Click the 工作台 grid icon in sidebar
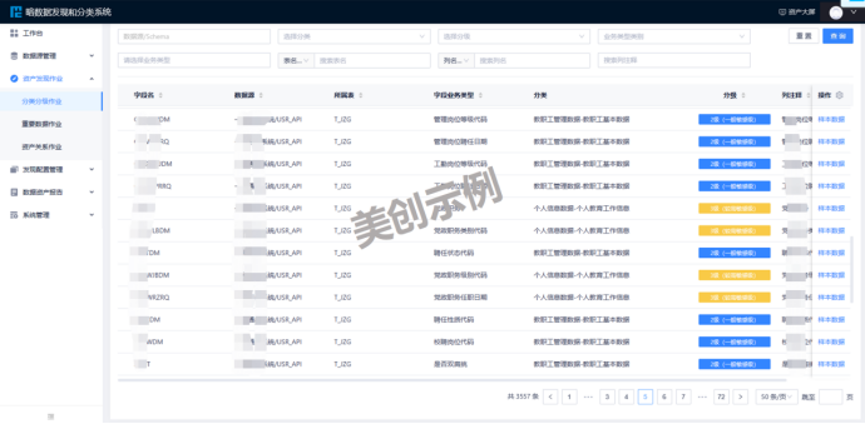 pos(14,34)
